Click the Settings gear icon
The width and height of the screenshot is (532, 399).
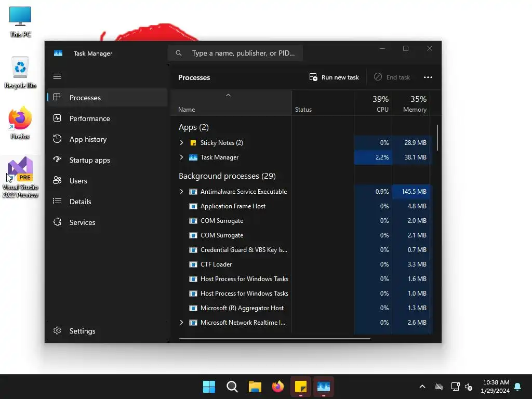pyautogui.click(x=57, y=330)
